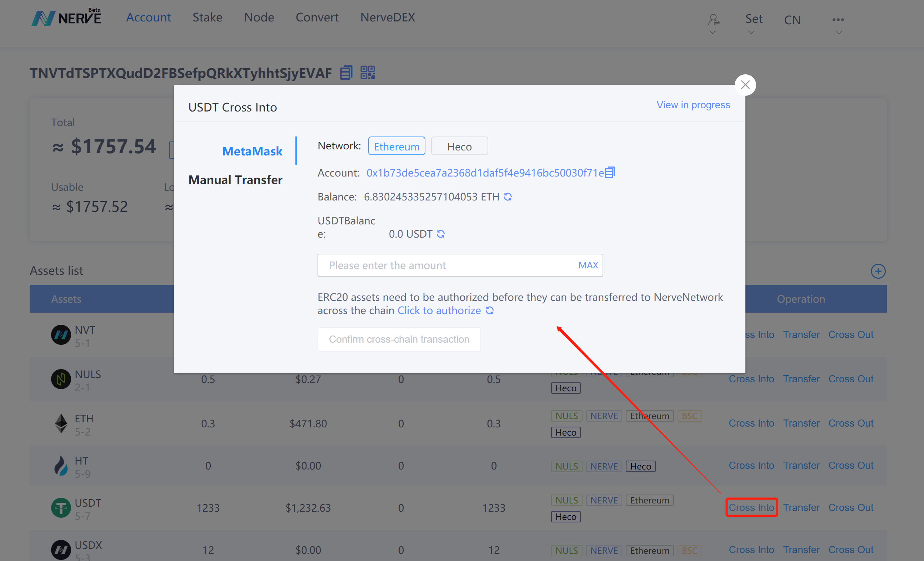The height and width of the screenshot is (561, 924).
Task: Refresh the authorization status icon
Action: 490,310
